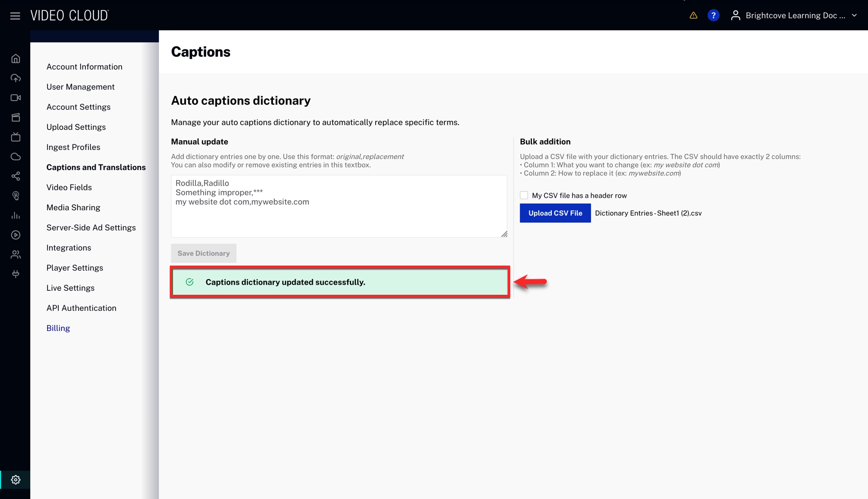
Task: Open the Social sharing module icon
Action: coord(16,176)
